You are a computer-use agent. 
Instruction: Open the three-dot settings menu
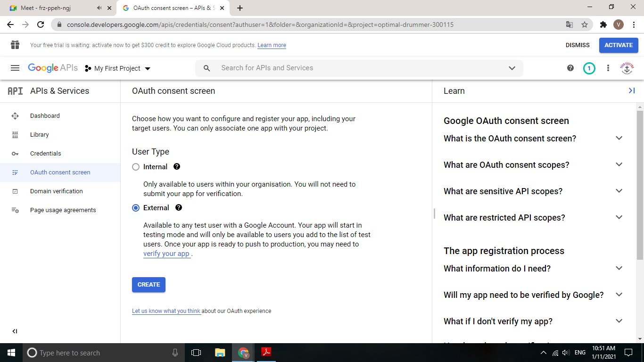tap(608, 68)
